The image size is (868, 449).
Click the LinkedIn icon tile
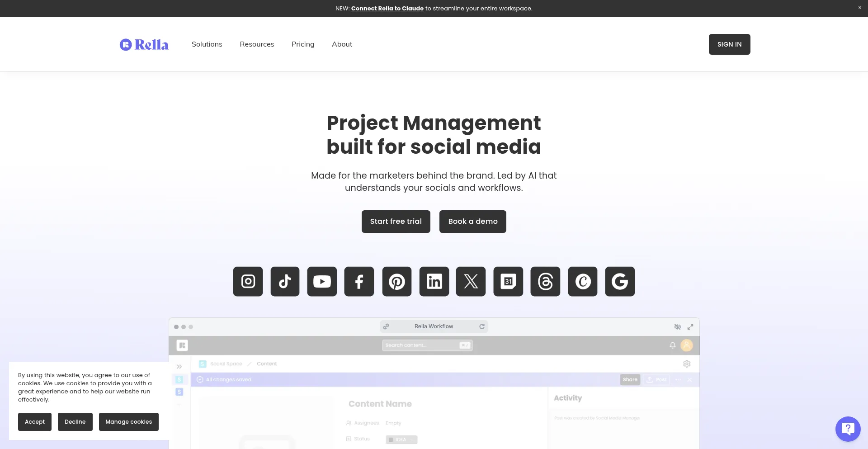coord(434,281)
